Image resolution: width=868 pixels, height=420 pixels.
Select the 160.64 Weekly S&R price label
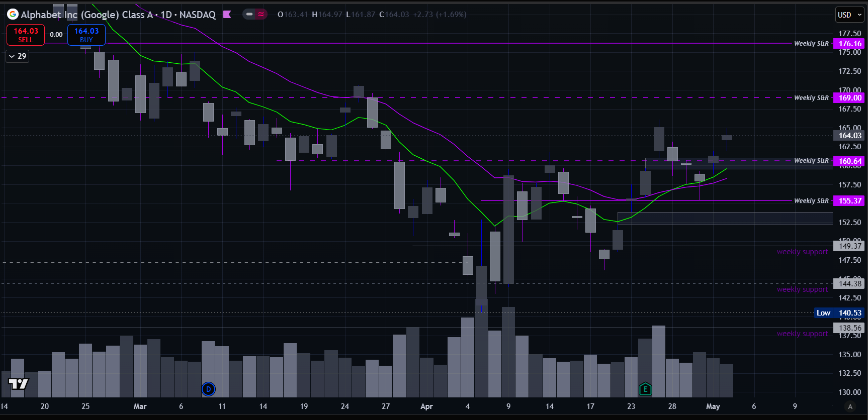(850, 161)
